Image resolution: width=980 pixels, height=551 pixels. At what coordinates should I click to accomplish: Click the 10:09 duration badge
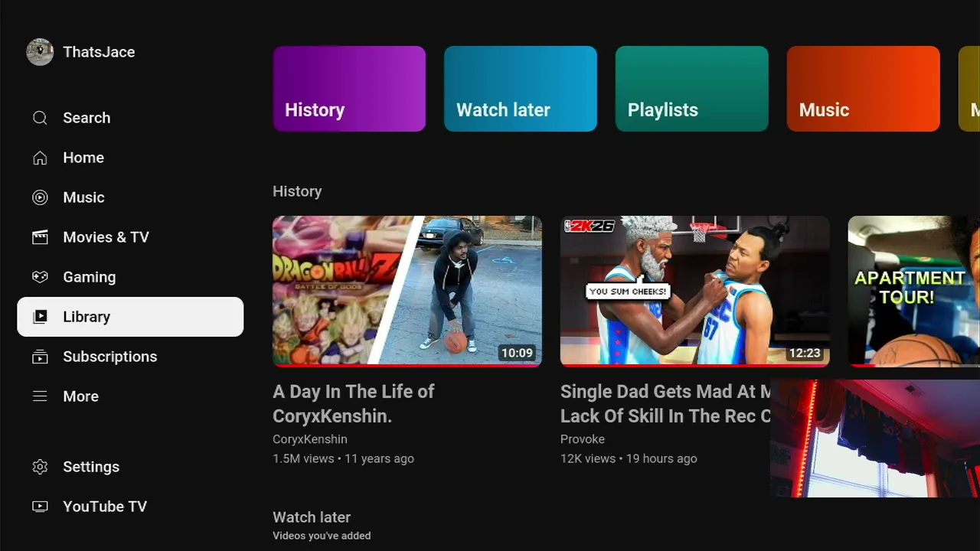click(x=517, y=353)
